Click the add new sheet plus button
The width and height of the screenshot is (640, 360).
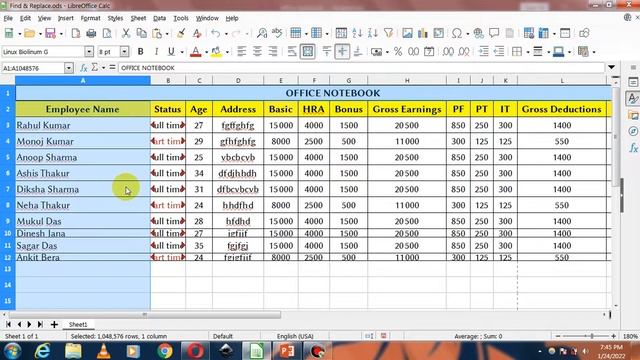[54, 324]
